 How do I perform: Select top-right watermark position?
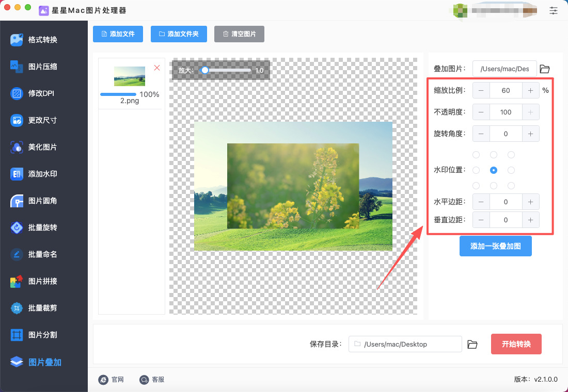point(511,155)
